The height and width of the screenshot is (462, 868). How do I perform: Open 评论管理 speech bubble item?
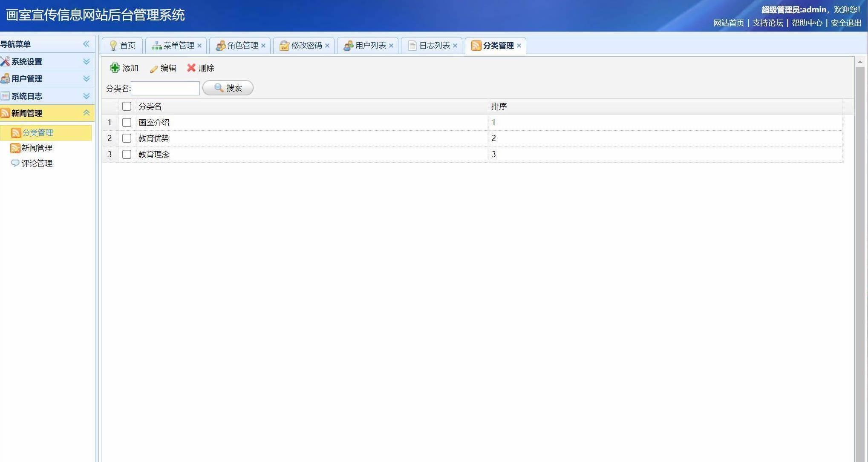pyautogui.click(x=37, y=163)
